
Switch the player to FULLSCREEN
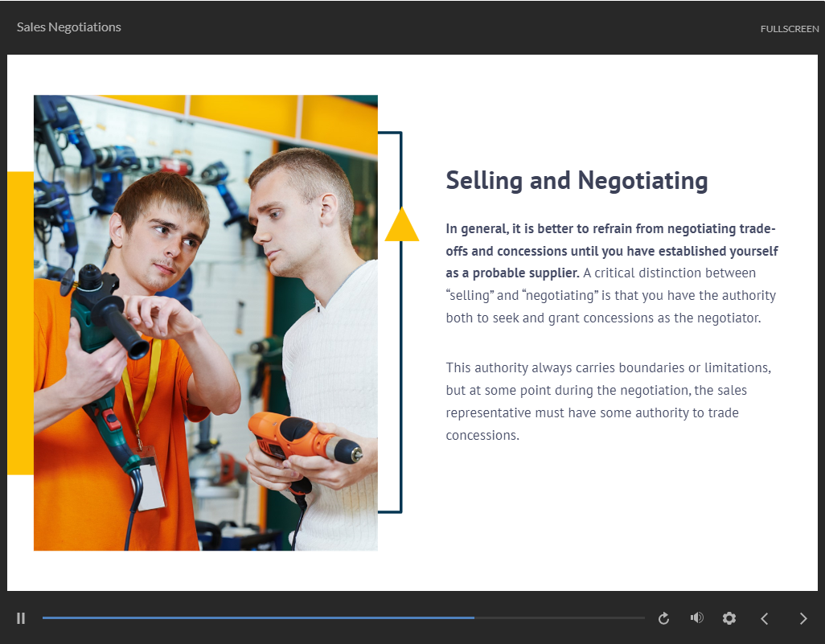point(790,29)
